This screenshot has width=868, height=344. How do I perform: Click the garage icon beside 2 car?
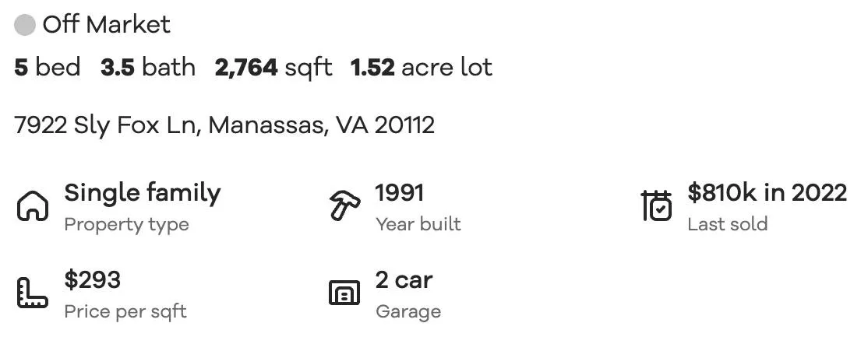click(344, 293)
